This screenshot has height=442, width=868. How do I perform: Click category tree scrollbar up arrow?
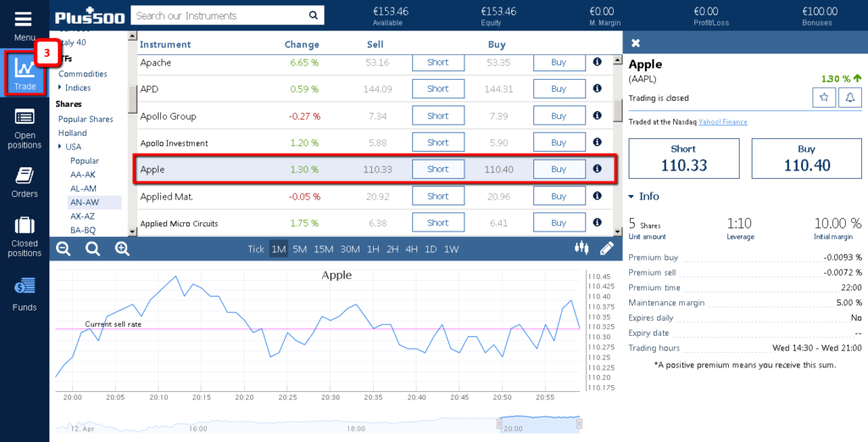coord(132,36)
